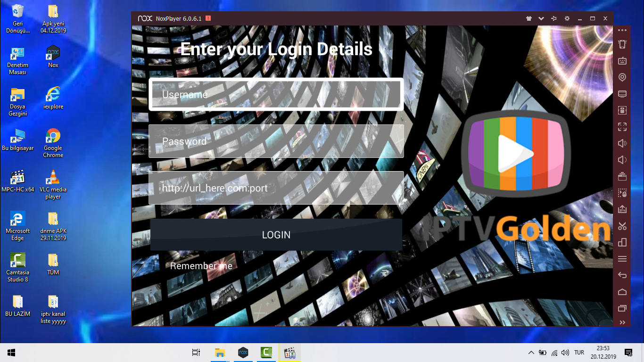
Task: Select the Microsoft Edge desktop shortcut
Action: click(18, 227)
